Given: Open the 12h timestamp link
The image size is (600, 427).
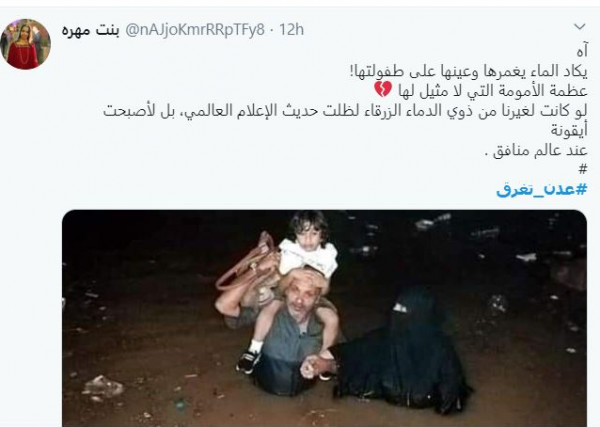Looking at the screenshot, I should tap(292, 30).
